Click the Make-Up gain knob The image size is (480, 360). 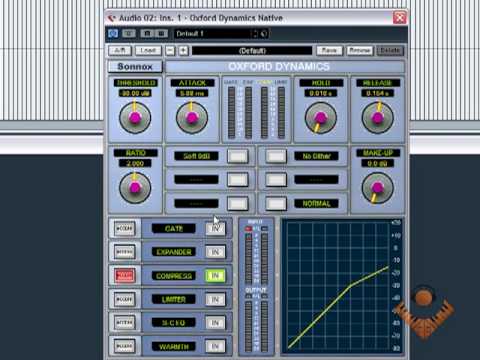point(378,188)
